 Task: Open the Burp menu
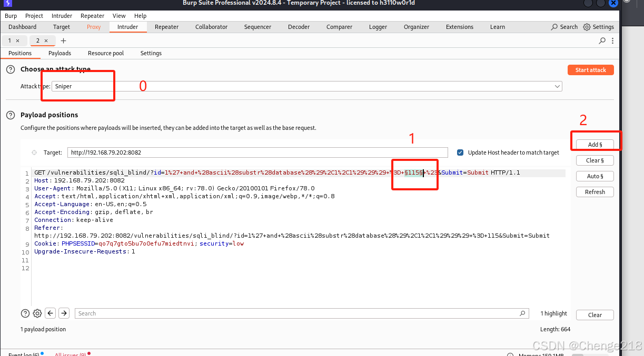pos(11,16)
